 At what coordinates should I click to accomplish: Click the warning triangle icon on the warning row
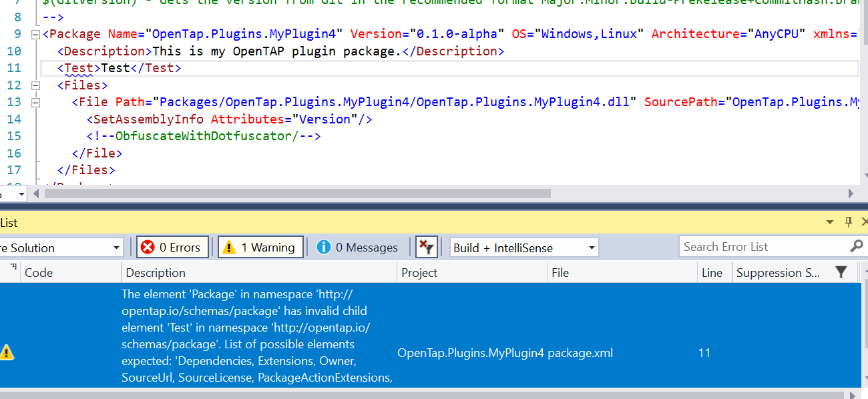[x=7, y=352]
